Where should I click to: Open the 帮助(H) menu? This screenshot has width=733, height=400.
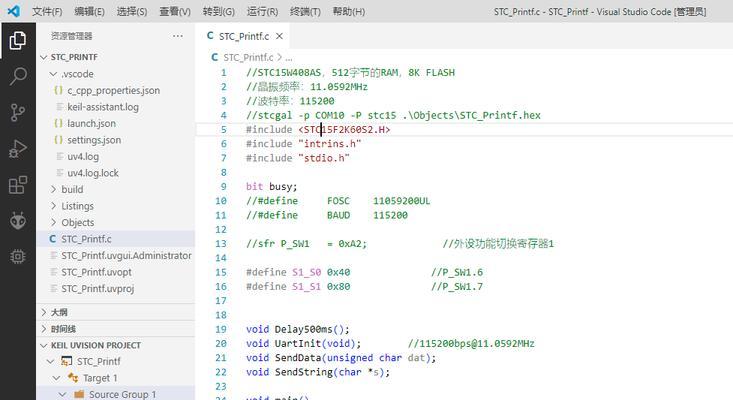click(349, 11)
